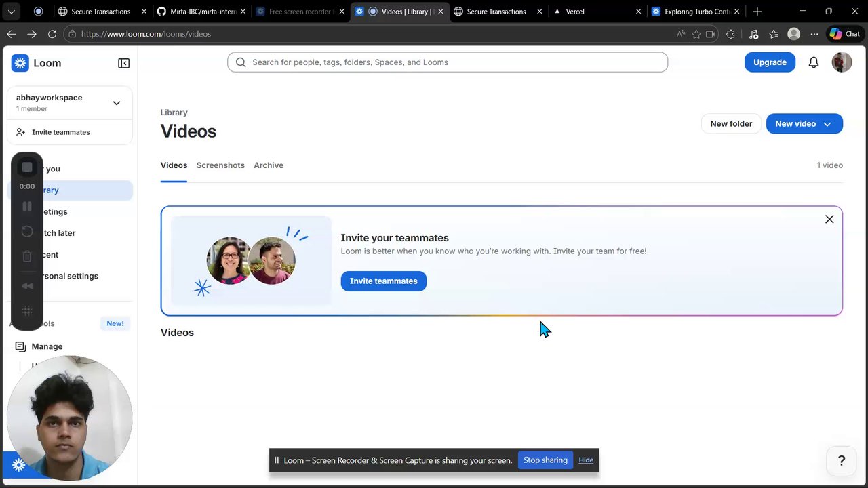Click the browser address bar URL
Viewport: 868px width, 488px height.
[146, 34]
